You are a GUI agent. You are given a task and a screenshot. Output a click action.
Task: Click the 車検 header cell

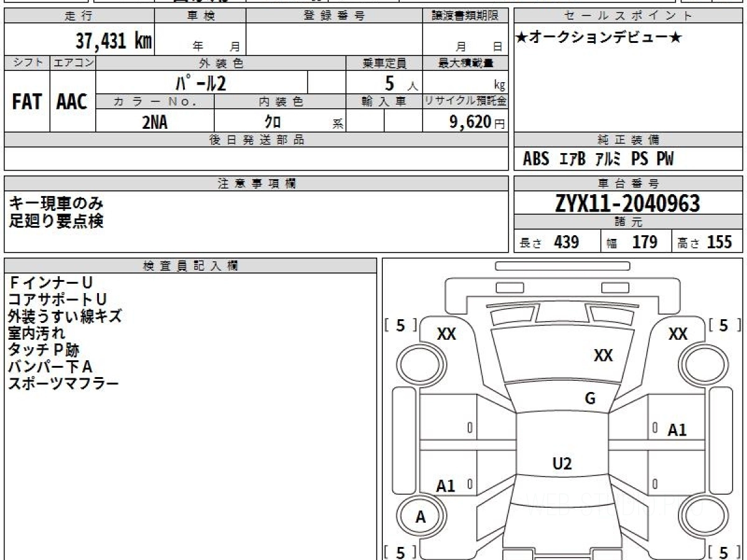tap(200, 16)
